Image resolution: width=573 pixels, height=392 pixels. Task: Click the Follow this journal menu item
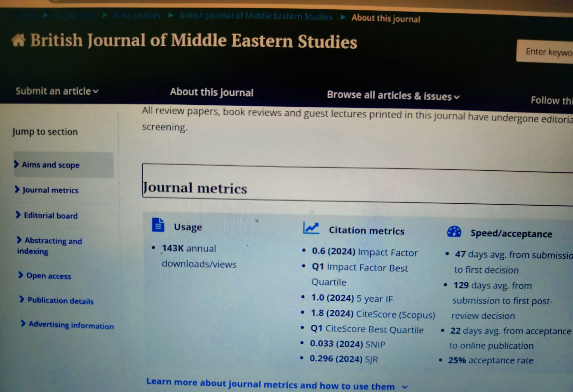click(551, 100)
